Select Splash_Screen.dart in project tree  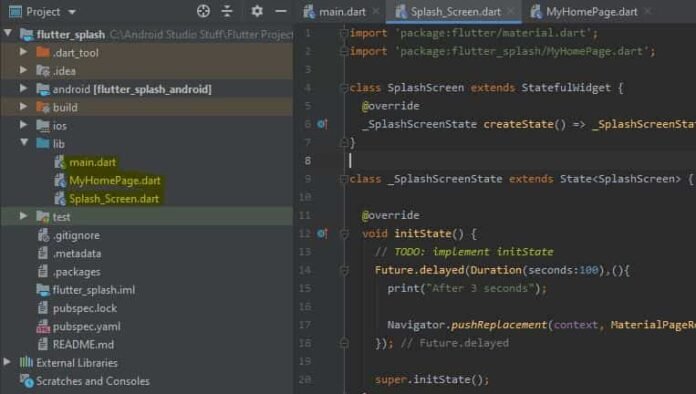[x=114, y=199]
